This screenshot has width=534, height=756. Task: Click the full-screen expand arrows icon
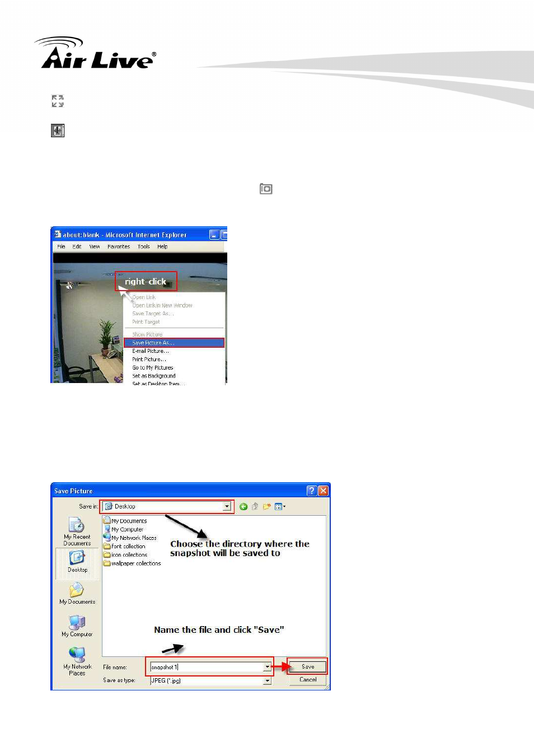point(58,101)
